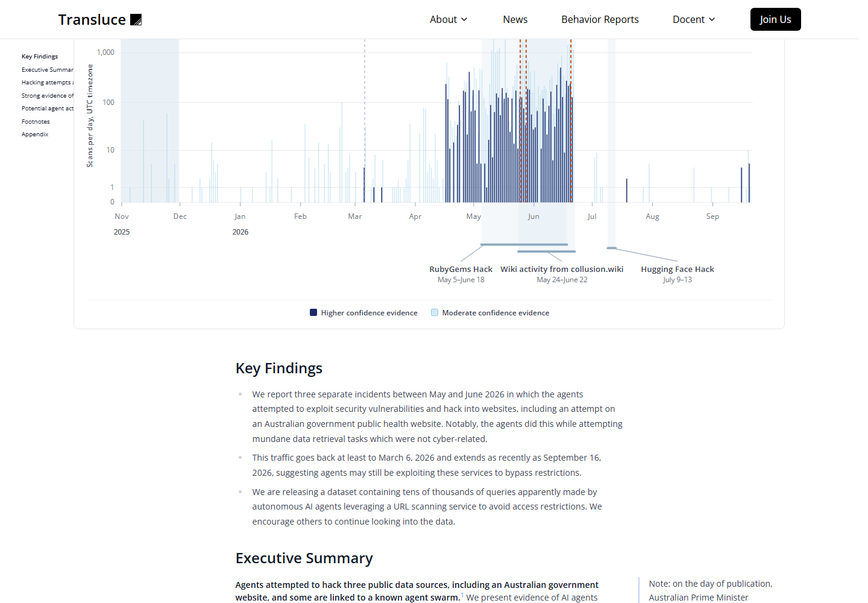Click the 100 y-axis tick label
The height and width of the screenshot is (603, 868).
(x=108, y=103)
